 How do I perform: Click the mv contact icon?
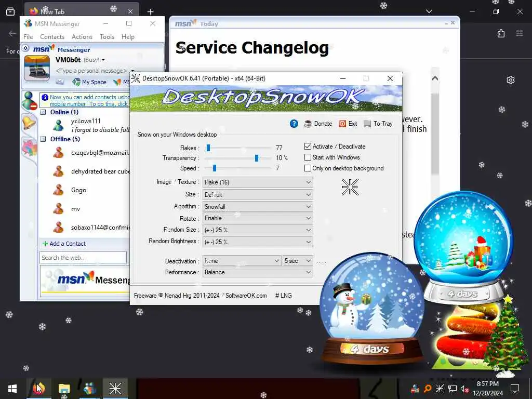(58, 209)
